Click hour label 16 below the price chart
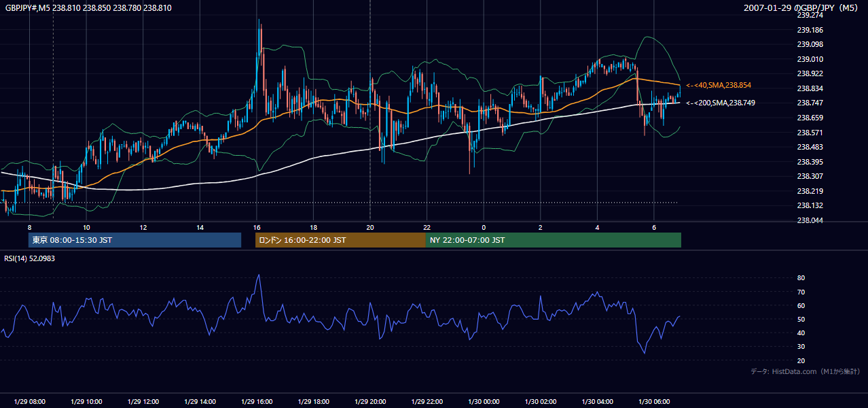Viewport: 868px width, 408px height. (x=257, y=227)
